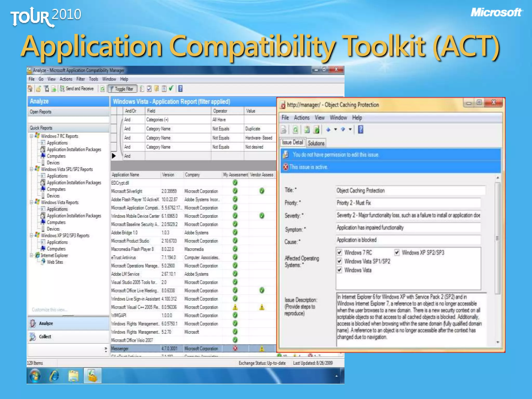Collapse the Windows XP SP2/SP3 Reports node
Image resolution: width=532 pixels, height=399 pixels.
click(31, 235)
